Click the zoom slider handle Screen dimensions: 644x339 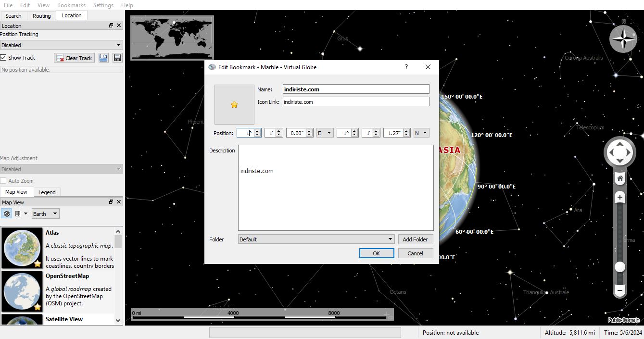click(620, 267)
